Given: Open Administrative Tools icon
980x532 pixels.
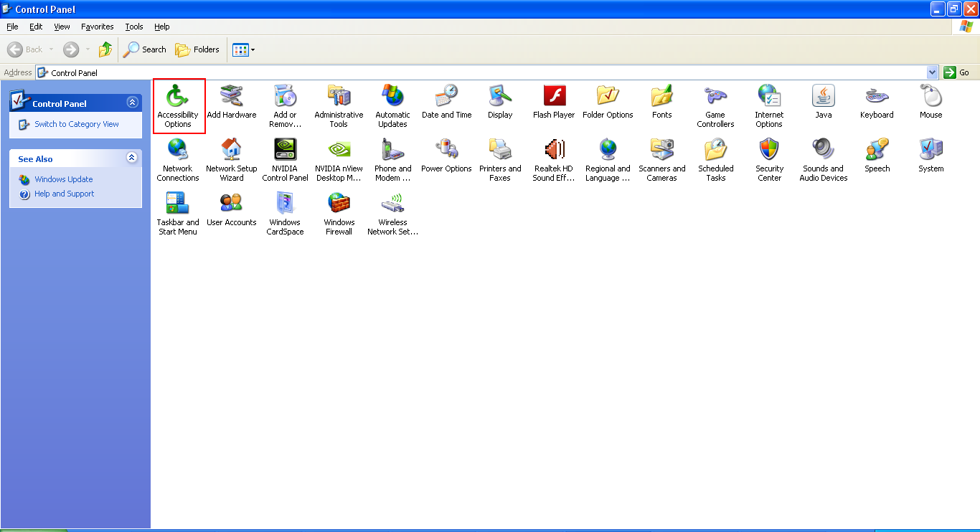Looking at the screenshot, I should [x=339, y=106].
